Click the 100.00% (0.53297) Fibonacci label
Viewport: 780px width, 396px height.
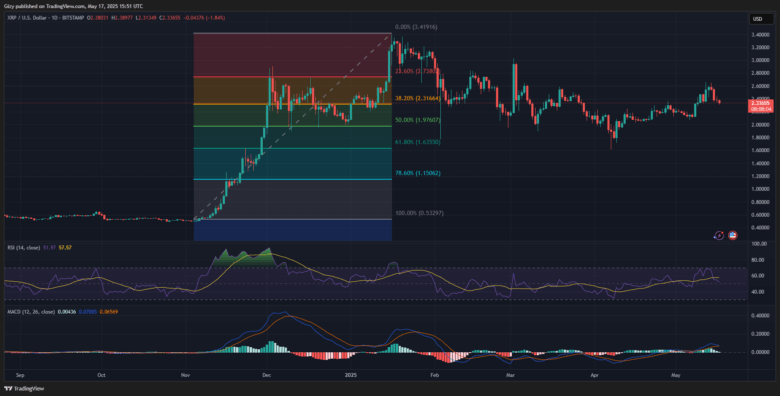[419, 213]
